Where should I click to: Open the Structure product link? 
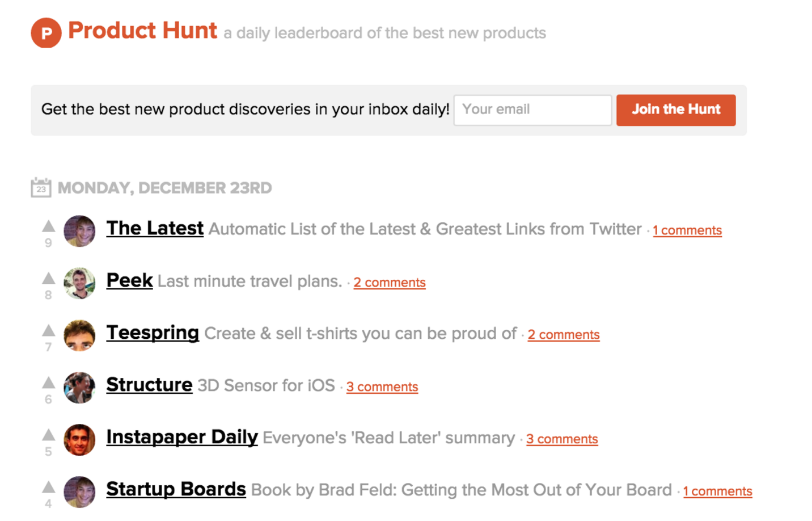click(x=149, y=385)
